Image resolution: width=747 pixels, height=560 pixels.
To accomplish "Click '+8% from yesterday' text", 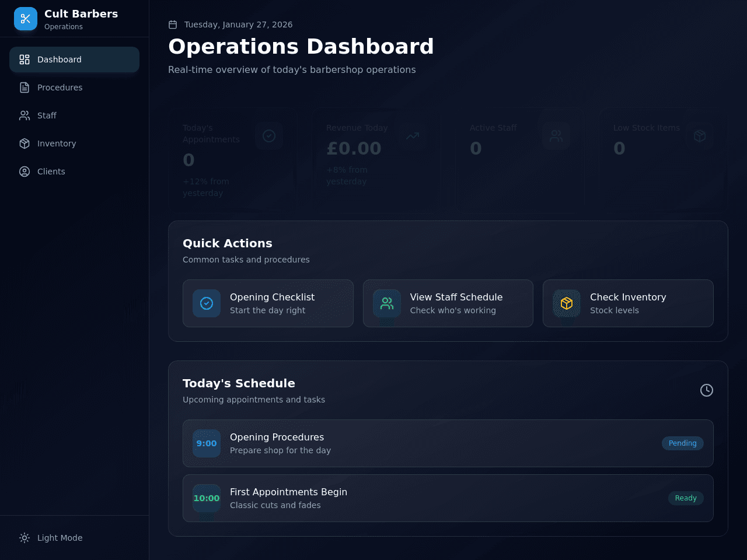I will pyautogui.click(x=347, y=176).
